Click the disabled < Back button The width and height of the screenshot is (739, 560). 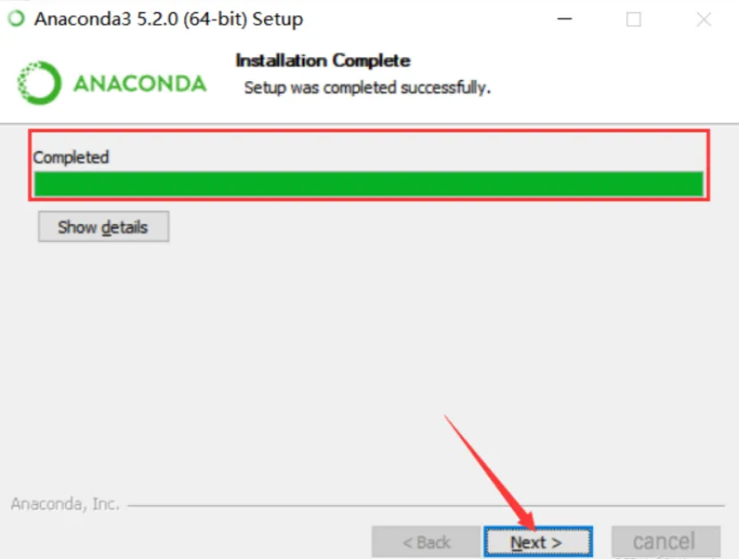tap(426, 541)
